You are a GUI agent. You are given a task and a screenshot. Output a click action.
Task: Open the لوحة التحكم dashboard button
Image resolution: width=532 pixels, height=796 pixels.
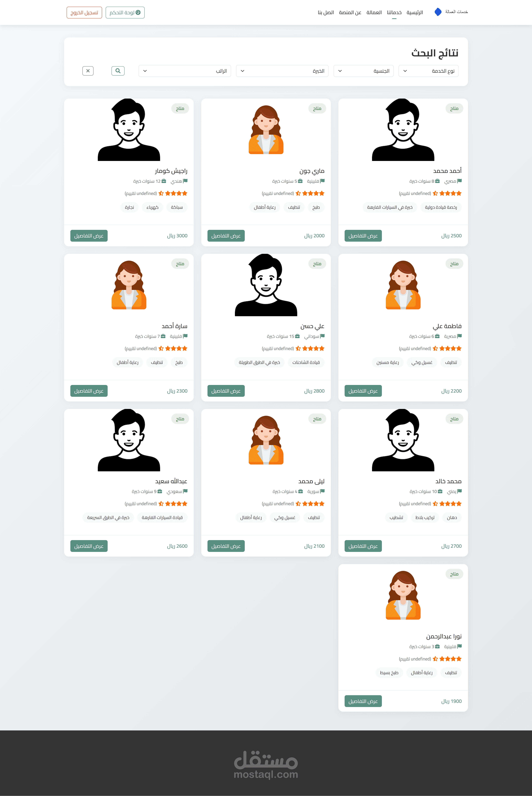pyautogui.click(x=125, y=13)
